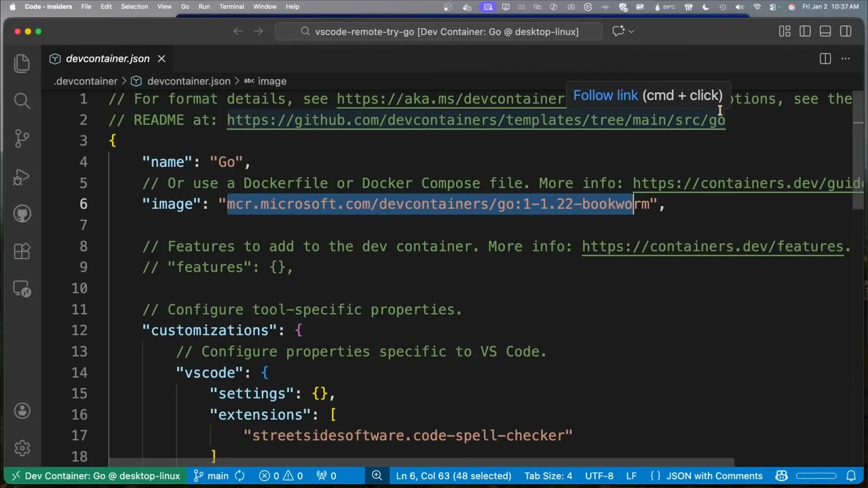
Task: Go back with the left arrow
Action: pyautogui.click(x=238, y=31)
